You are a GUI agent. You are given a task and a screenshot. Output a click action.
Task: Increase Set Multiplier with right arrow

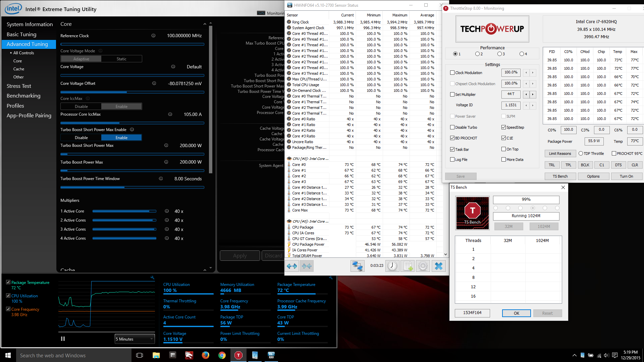[533, 95]
